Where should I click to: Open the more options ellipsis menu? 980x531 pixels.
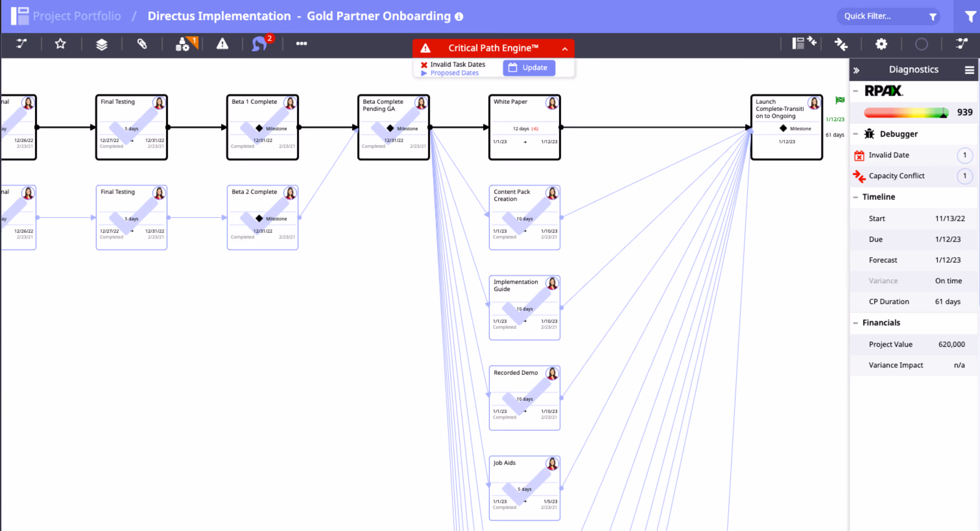click(301, 43)
